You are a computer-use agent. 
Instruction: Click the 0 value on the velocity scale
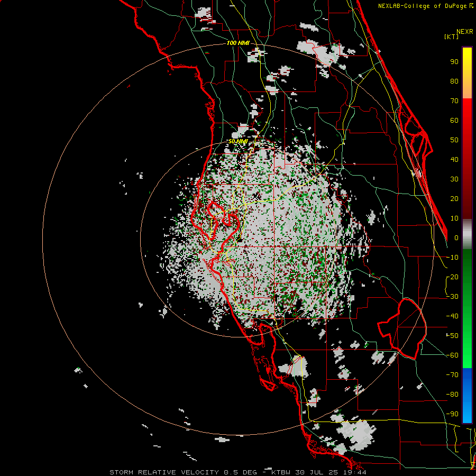tap(456, 238)
